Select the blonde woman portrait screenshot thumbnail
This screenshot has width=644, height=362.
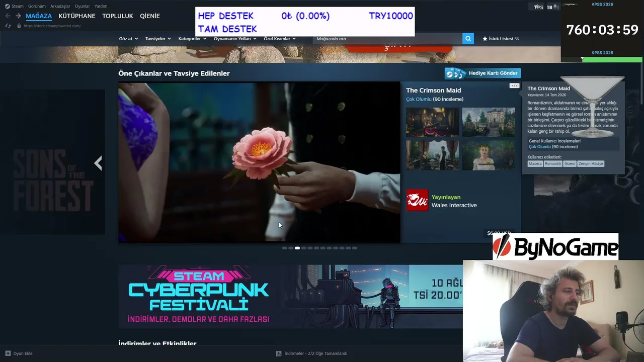click(x=489, y=155)
